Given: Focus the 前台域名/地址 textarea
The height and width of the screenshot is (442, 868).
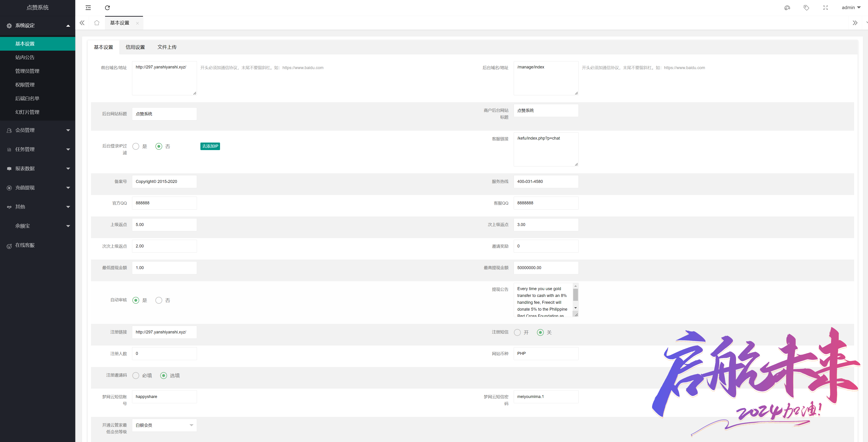Looking at the screenshot, I should (164, 78).
